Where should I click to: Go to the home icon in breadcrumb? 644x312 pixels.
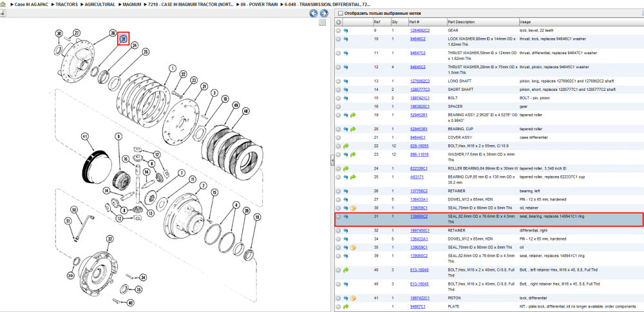3,4
